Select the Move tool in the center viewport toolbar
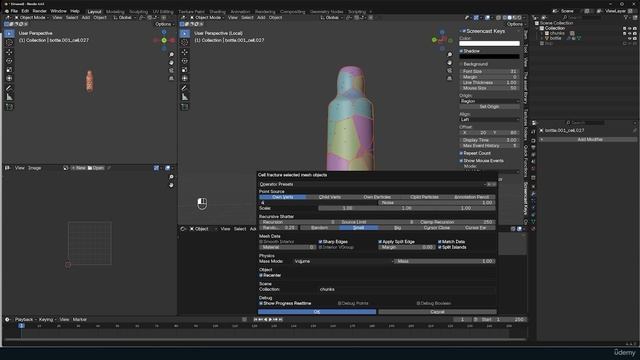Image resolution: width=640 pixels, height=360 pixels. point(184,52)
